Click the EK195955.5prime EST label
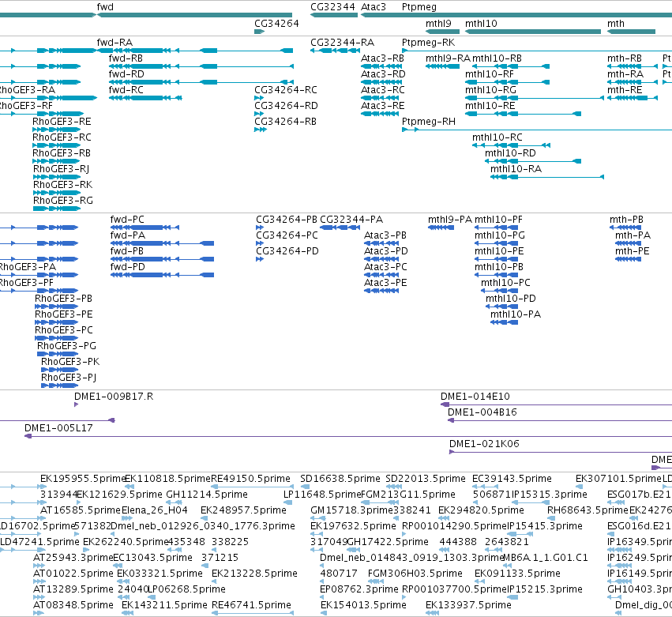 [x=82, y=479]
